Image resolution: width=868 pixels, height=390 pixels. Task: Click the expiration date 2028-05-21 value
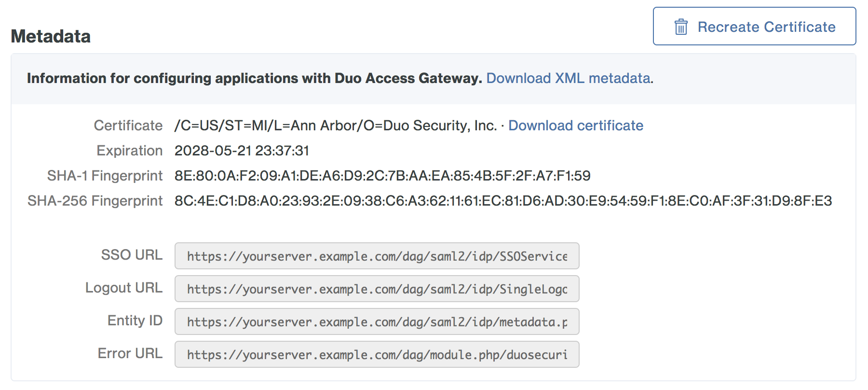pos(242,151)
